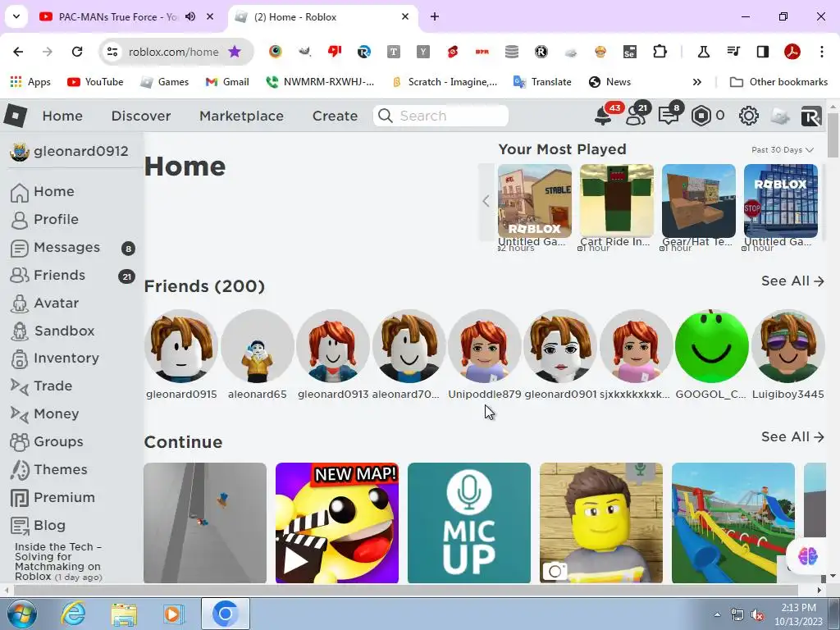Open the MIC UP game tile
840x630 pixels.
[x=468, y=523]
